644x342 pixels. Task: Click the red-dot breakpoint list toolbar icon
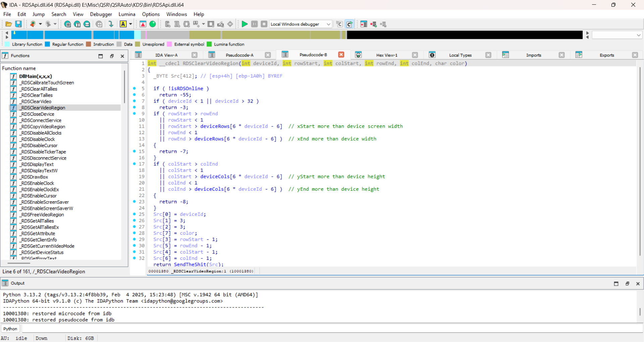(364, 24)
